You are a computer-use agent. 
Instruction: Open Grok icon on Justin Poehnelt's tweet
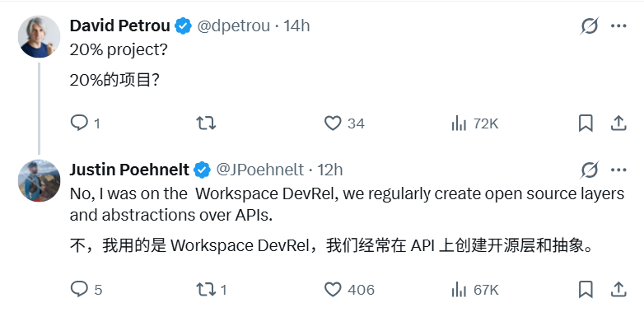coord(590,170)
